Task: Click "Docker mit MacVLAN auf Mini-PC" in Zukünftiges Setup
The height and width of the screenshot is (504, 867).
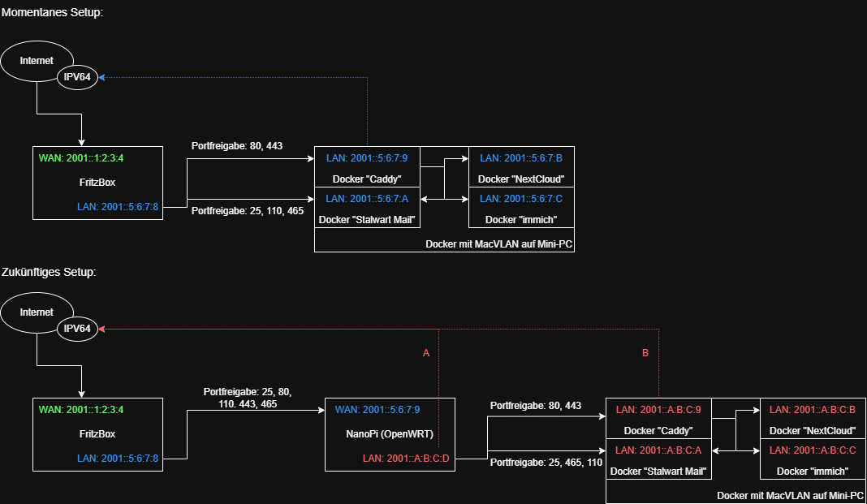Action: pos(789,494)
